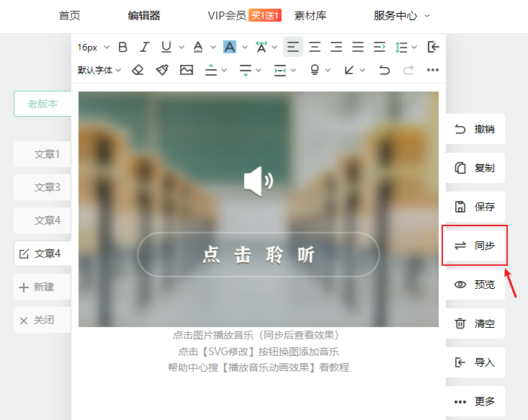This screenshot has height=420, width=528.
Task: Expand background color dropdown arrow
Action: (245, 47)
